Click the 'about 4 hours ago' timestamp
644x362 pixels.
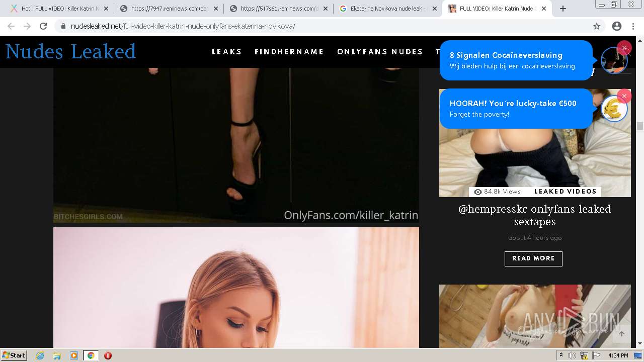tap(534, 238)
